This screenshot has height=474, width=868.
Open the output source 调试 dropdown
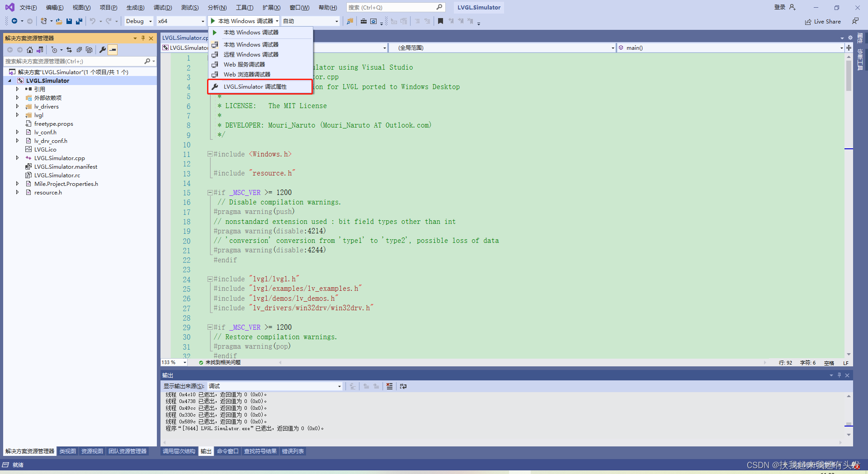[x=275, y=386]
